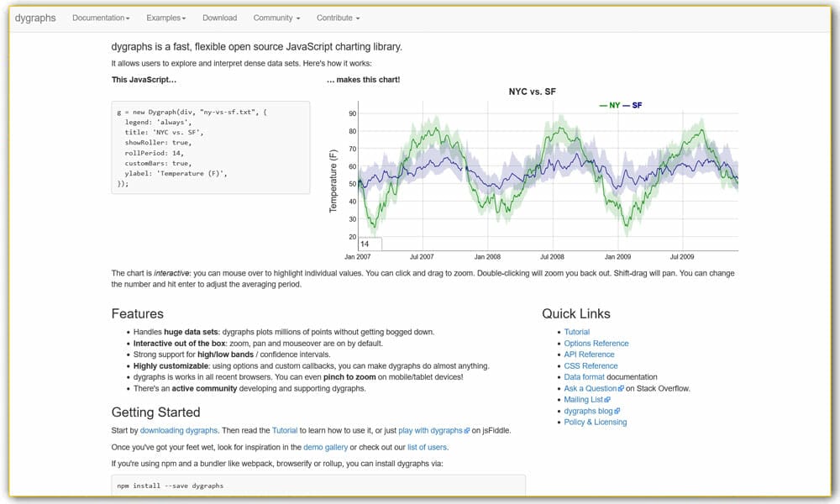Click the external-link icon beside Ask a Question
840x504 pixels.
622,388
